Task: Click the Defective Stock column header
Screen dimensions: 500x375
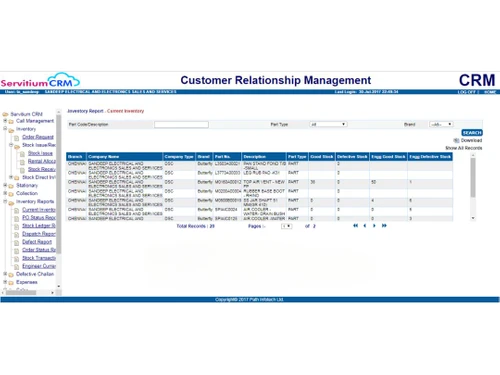Action: (352, 157)
